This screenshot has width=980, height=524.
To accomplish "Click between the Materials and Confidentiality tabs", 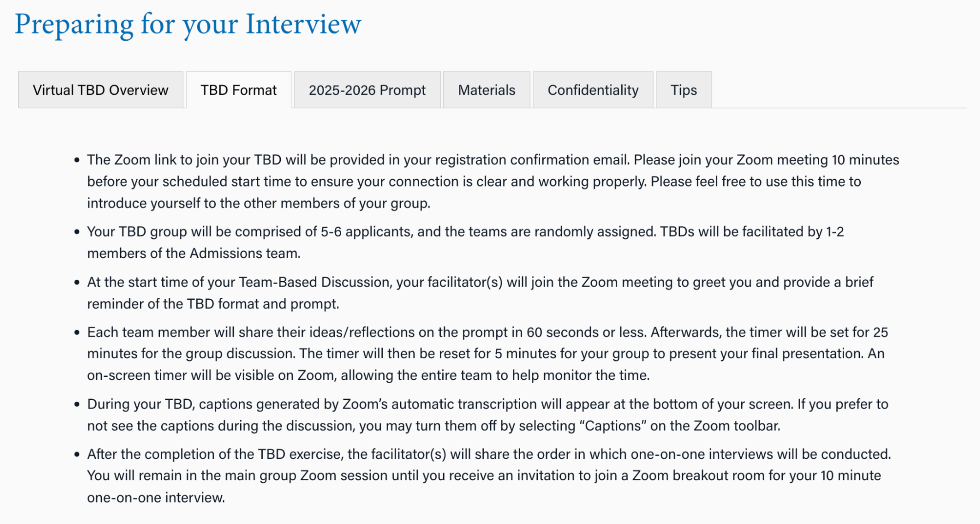I will click(531, 90).
